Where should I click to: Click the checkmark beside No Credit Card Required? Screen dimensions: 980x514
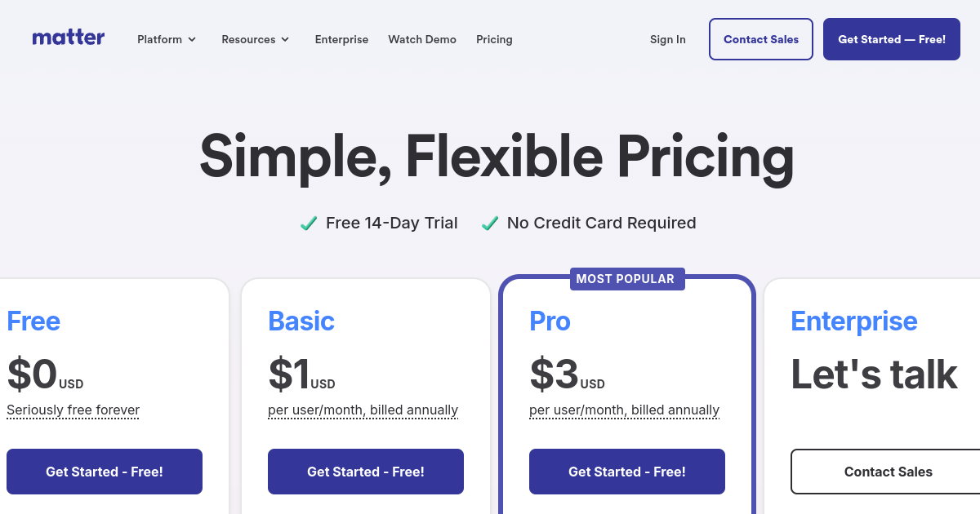[x=490, y=223]
